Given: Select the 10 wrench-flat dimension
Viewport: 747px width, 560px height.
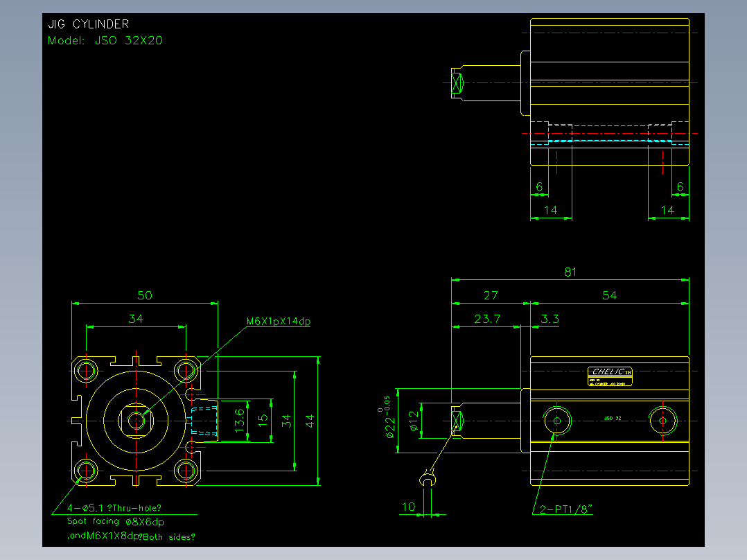Looking at the screenshot, I should [409, 507].
